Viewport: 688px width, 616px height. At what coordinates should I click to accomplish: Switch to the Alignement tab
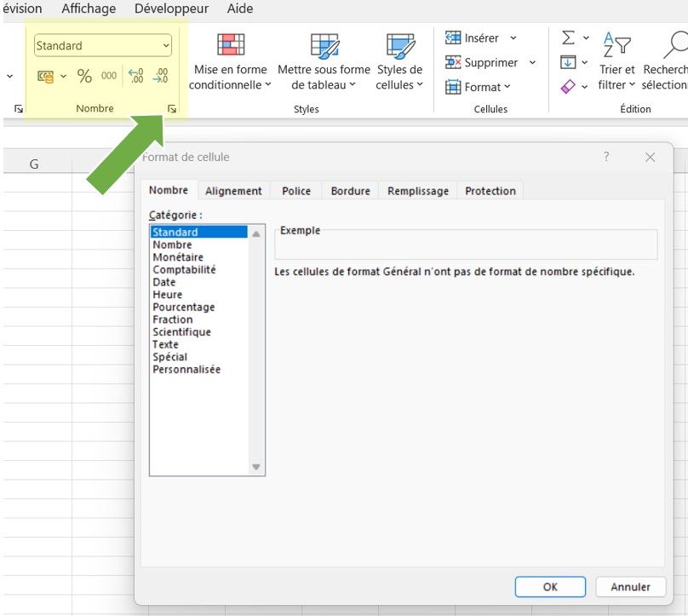(233, 191)
